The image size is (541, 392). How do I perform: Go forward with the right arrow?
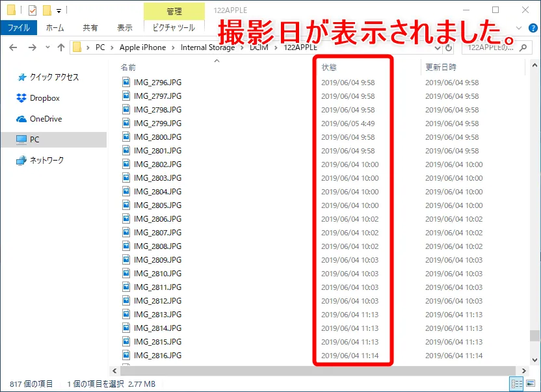(x=33, y=47)
